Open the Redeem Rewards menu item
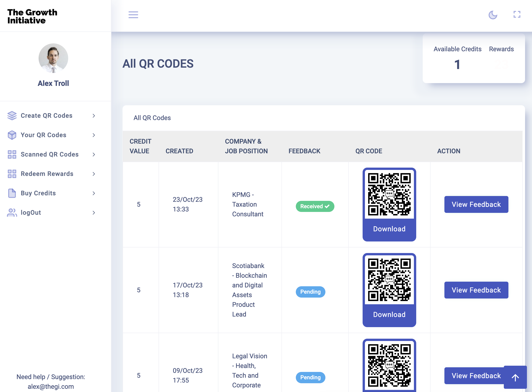This screenshot has height=392, width=532. (x=52, y=174)
